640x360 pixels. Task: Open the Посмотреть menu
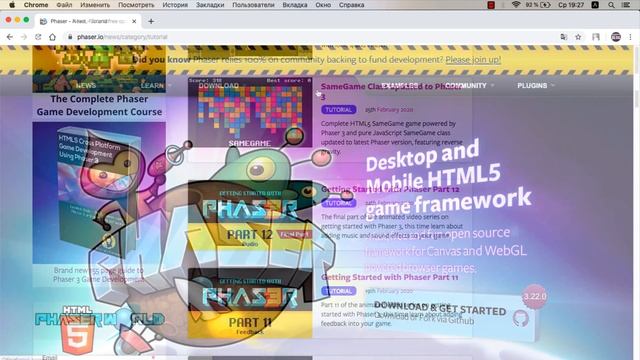point(136,5)
